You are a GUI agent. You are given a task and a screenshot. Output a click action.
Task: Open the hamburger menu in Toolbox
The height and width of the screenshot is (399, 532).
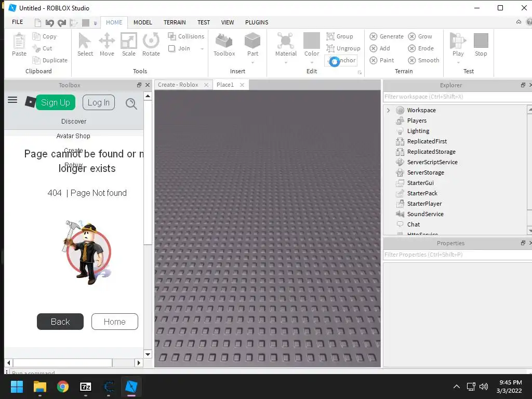[12, 100]
